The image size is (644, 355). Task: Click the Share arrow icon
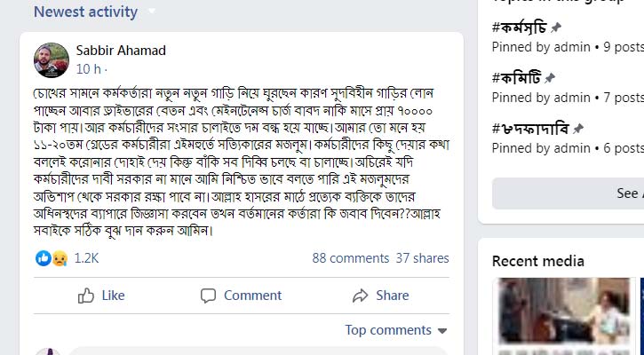[x=360, y=296]
